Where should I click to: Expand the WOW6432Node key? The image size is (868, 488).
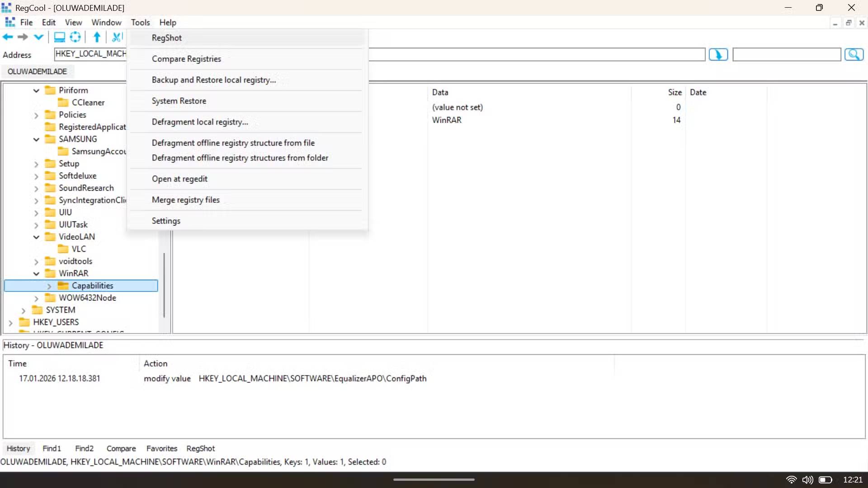(36, 298)
